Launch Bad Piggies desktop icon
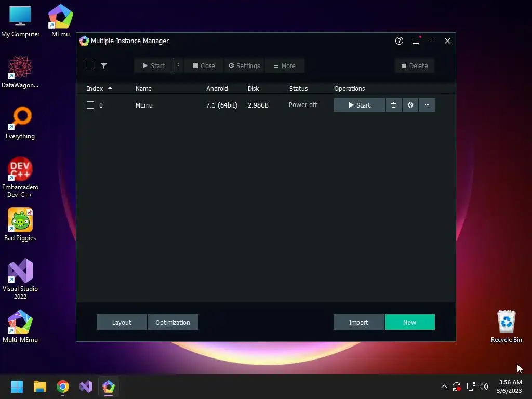The height and width of the screenshot is (399, 532). 20,224
